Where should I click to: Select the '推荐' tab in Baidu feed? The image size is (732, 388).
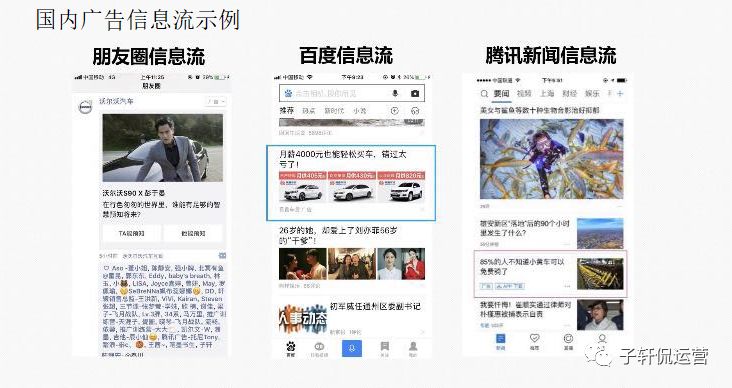pyautogui.click(x=287, y=111)
